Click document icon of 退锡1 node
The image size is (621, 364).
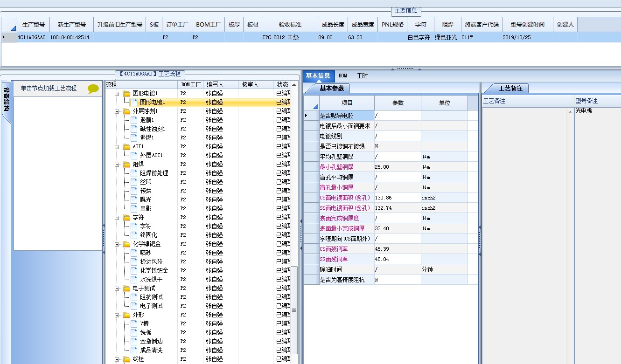point(134,138)
